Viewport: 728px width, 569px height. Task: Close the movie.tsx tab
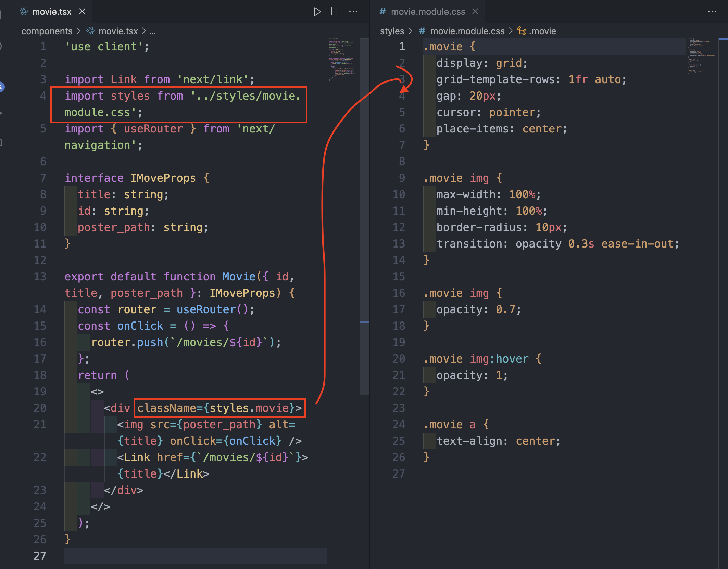tap(82, 11)
